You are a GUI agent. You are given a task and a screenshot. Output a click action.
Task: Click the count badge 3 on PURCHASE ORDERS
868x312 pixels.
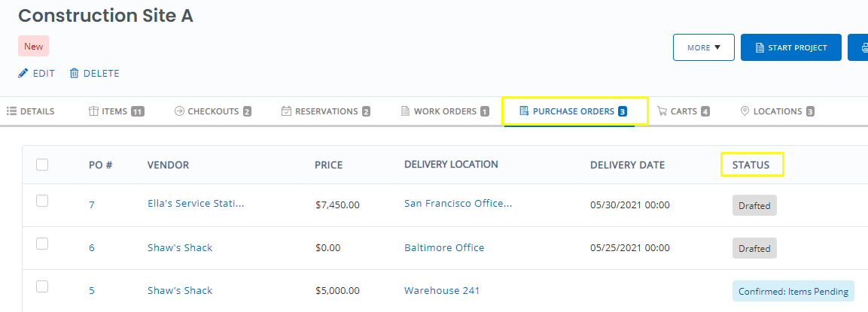click(623, 112)
